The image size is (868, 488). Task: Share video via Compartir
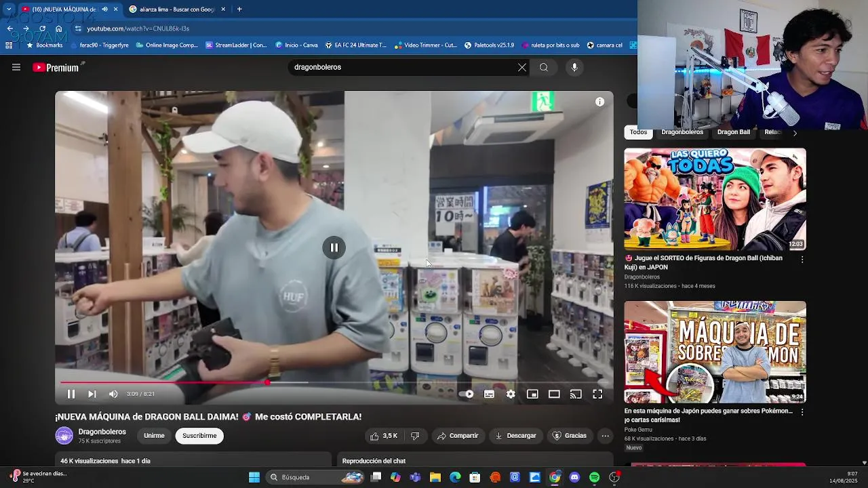(x=458, y=436)
